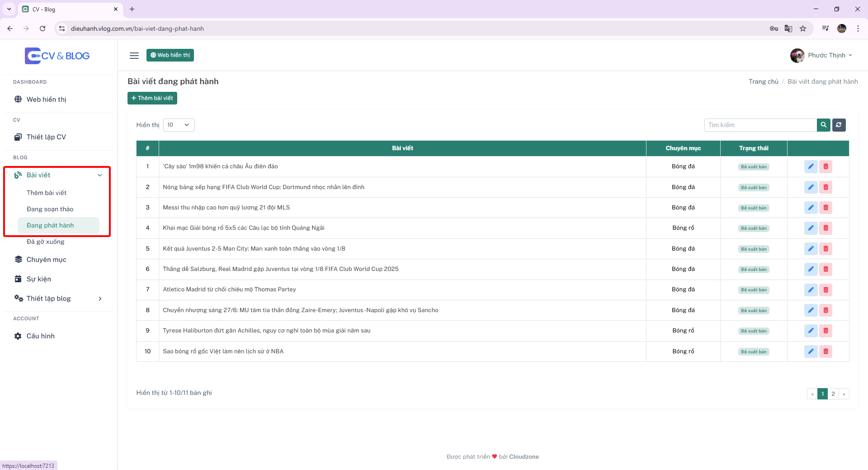
Task: Click the refresh icon beside search
Action: (x=839, y=125)
